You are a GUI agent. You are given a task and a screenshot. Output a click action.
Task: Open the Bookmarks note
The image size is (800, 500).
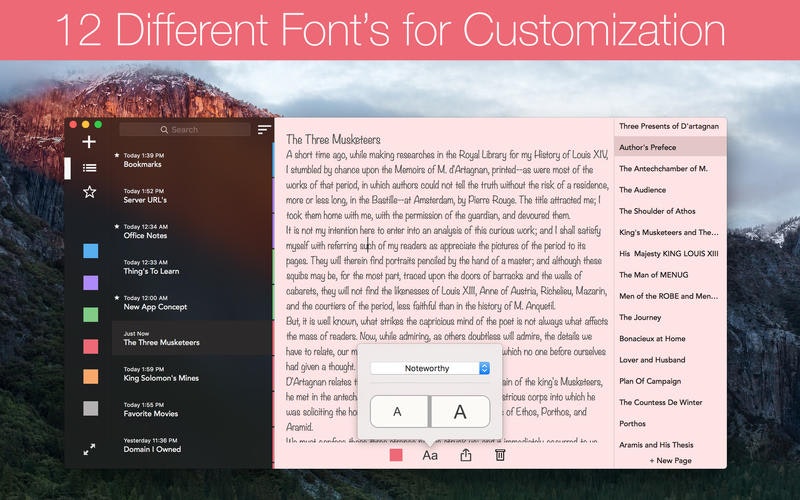[191, 160]
